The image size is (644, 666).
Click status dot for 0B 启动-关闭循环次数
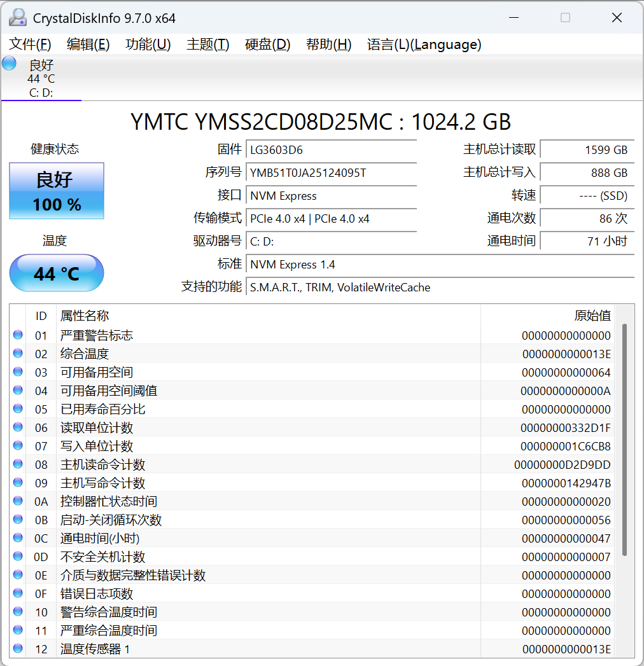[18, 519]
